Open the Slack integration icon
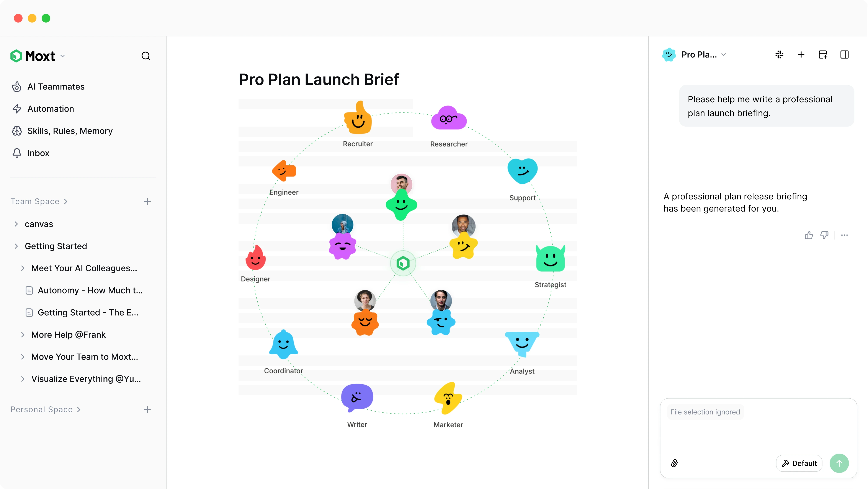 [779, 55]
